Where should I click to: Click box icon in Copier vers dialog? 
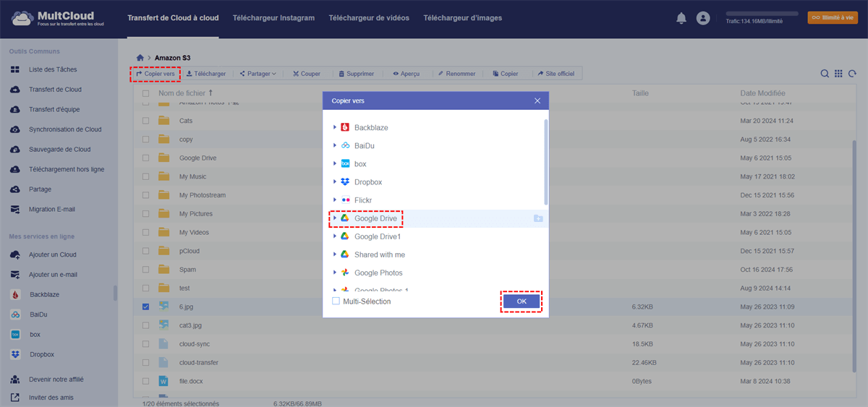click(x=346, y=164)
